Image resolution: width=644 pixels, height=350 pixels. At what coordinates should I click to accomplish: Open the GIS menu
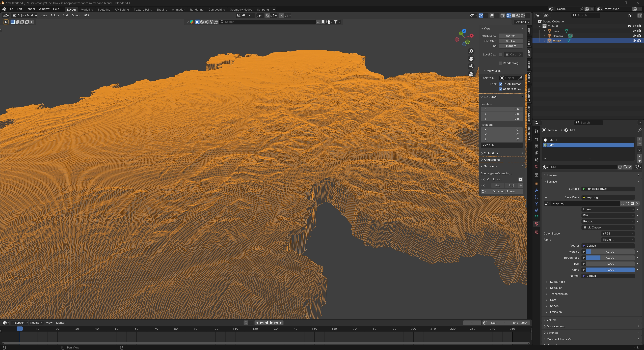86,15
